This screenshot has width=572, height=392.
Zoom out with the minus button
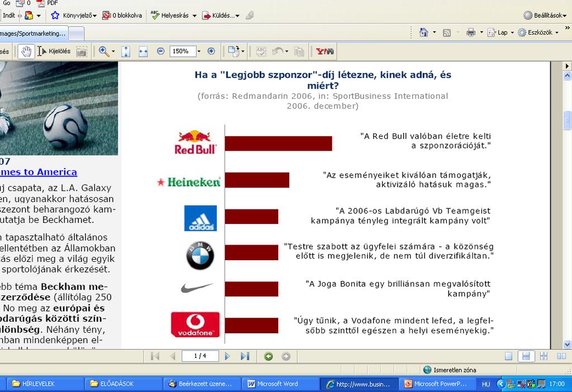pyautogui.click(x=160, y=51)
